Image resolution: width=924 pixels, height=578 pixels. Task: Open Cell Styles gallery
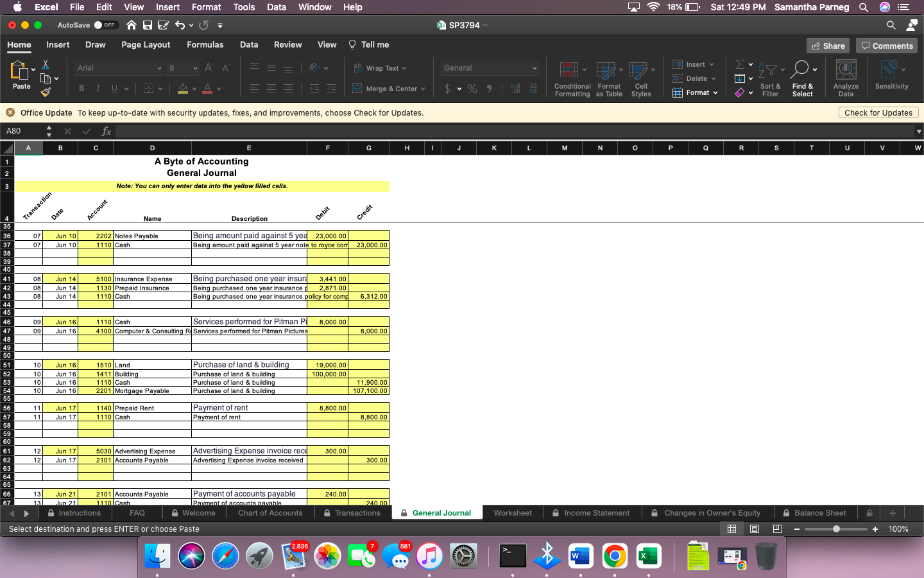click(x=641, y=79)
